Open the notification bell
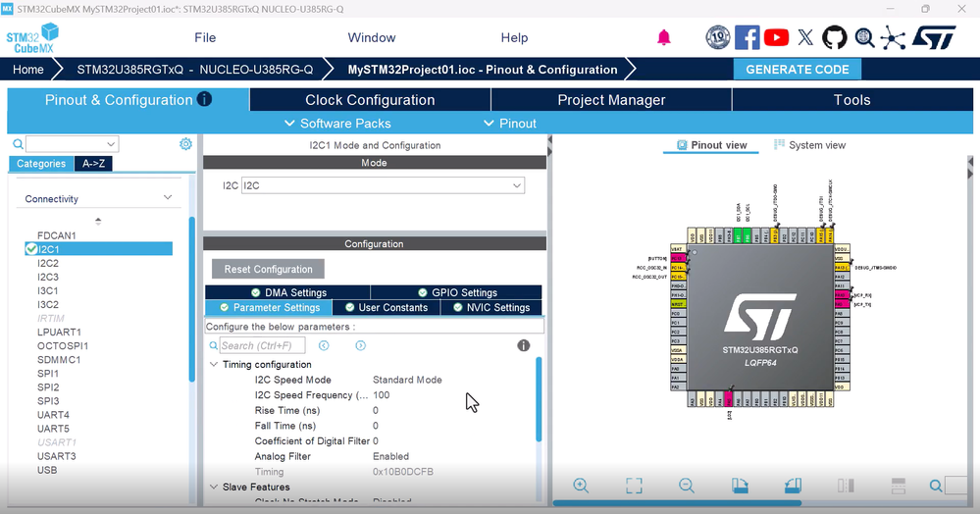Viewport: 980px width, 514px height. click(x=664, y=37)
